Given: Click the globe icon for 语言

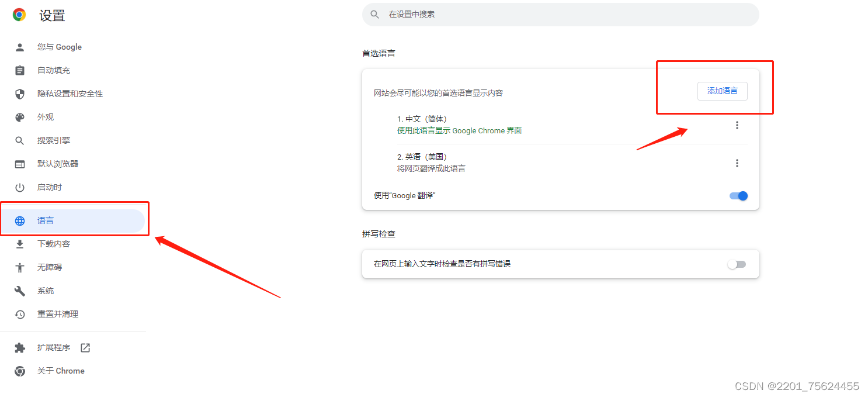Looking at the screenshot, I should pos(20,220).
